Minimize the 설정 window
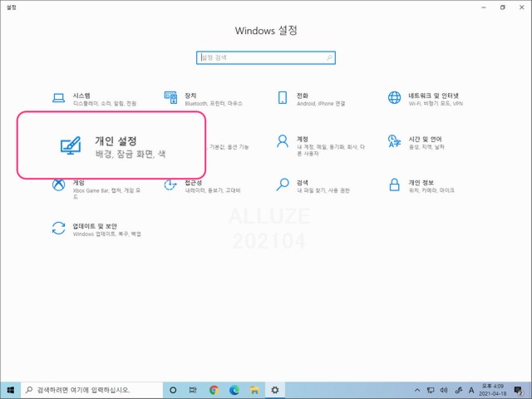Image resolution: width=532 pixels, height=399 pixels. [x=484, y=7]
